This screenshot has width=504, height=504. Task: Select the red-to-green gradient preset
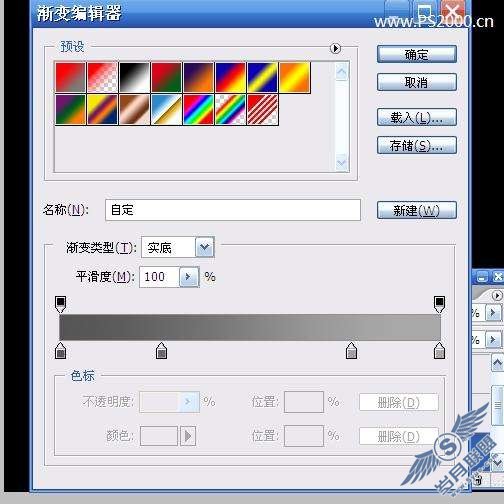click(166, 77)
